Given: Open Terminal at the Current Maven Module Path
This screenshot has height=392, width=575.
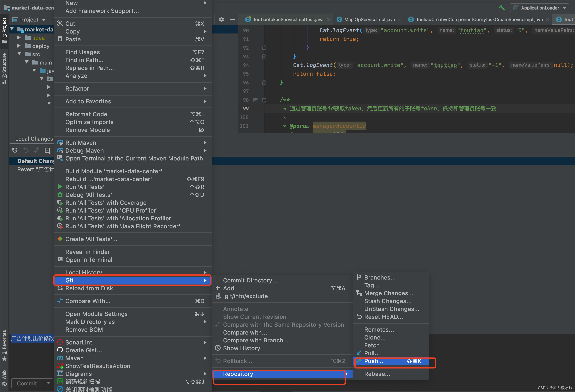Looking at the screenshot, I should 133,158.
